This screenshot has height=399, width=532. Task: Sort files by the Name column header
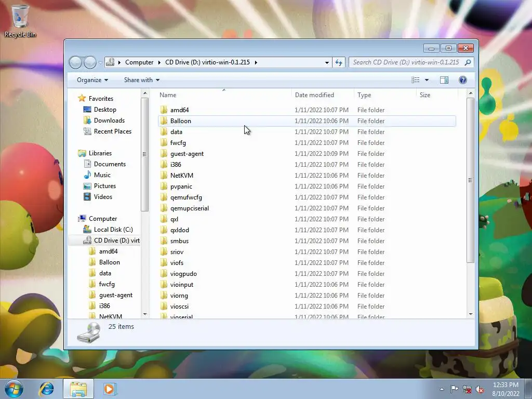coord(224,95)
